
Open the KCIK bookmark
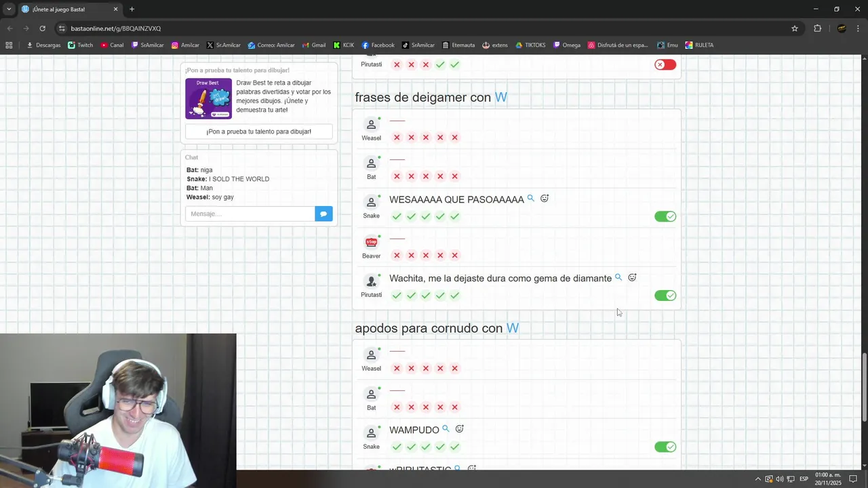click(x=344, y=45)
